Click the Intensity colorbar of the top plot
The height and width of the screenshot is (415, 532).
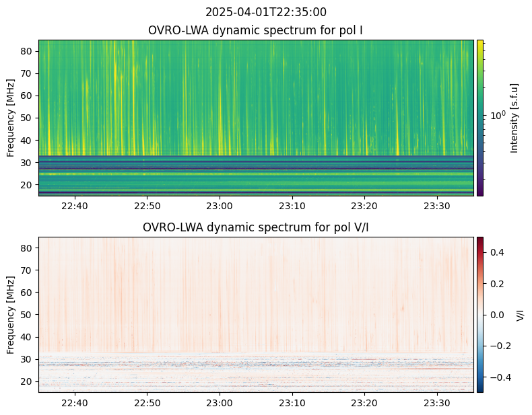coord(479,118)
